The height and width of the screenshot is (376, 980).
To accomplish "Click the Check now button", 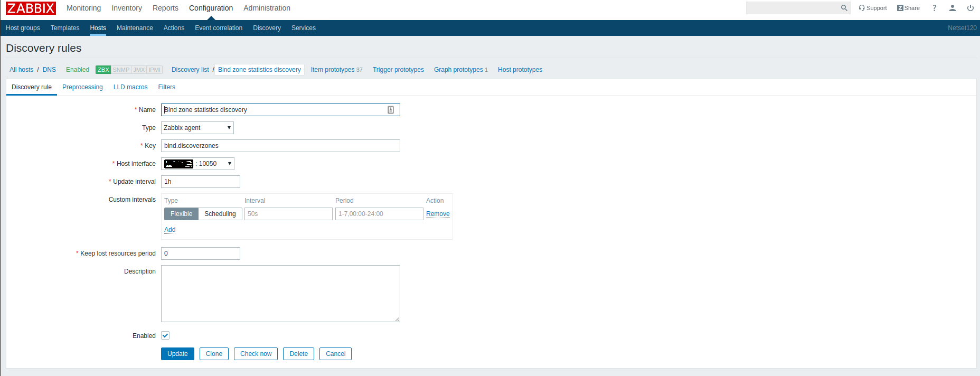I will coord(256,354).
